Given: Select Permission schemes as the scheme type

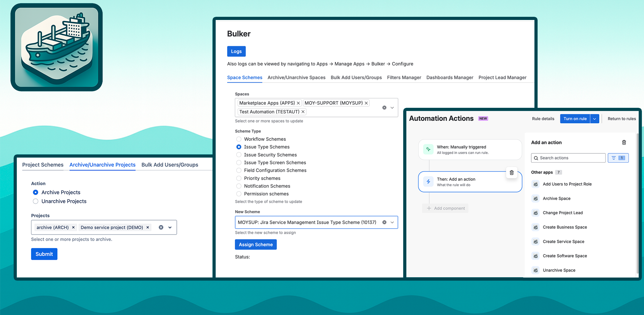Looking at the screenshot, I should pos(238,194).
